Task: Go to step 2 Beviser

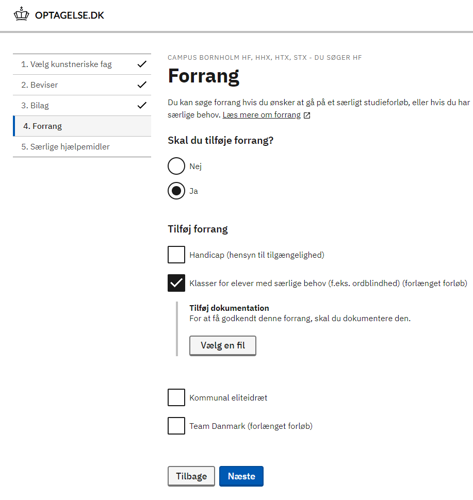Action: coord(82,85)
